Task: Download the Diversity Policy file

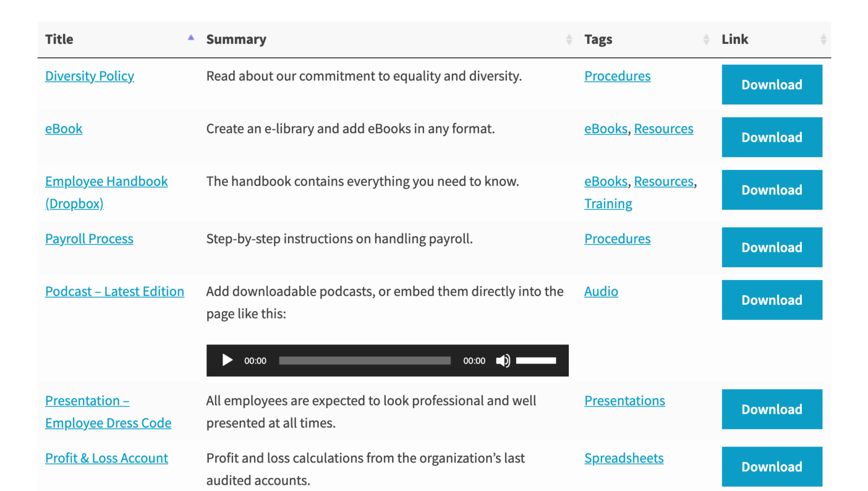Action: 772,84
